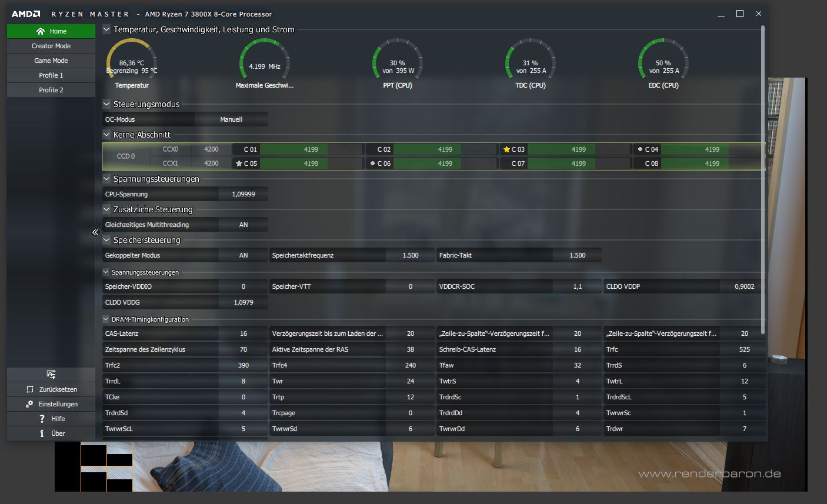Click Speicher-VDDIO value
Image resolution: width=827 pixels, height=504 pixels.
244,286
